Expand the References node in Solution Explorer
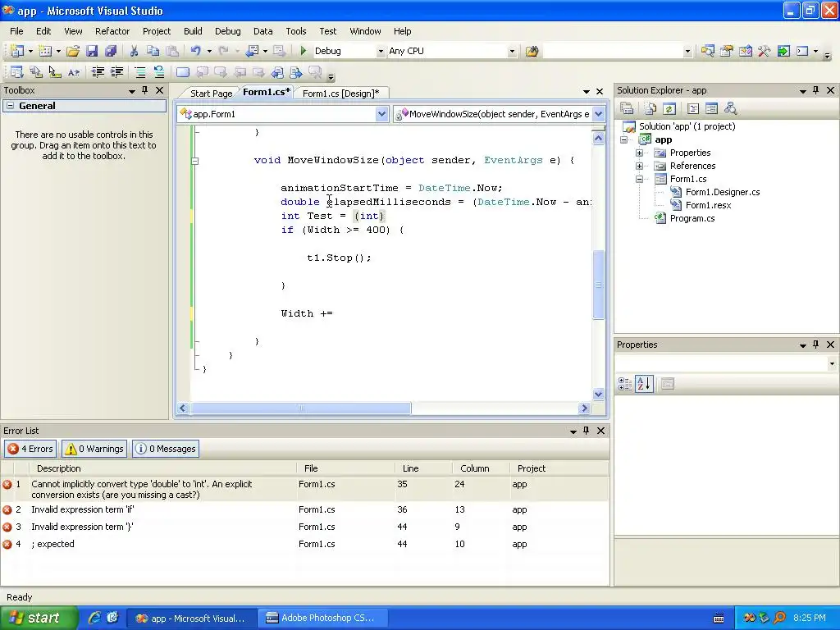This screenshot has height=630, width=840. point(639,166)
